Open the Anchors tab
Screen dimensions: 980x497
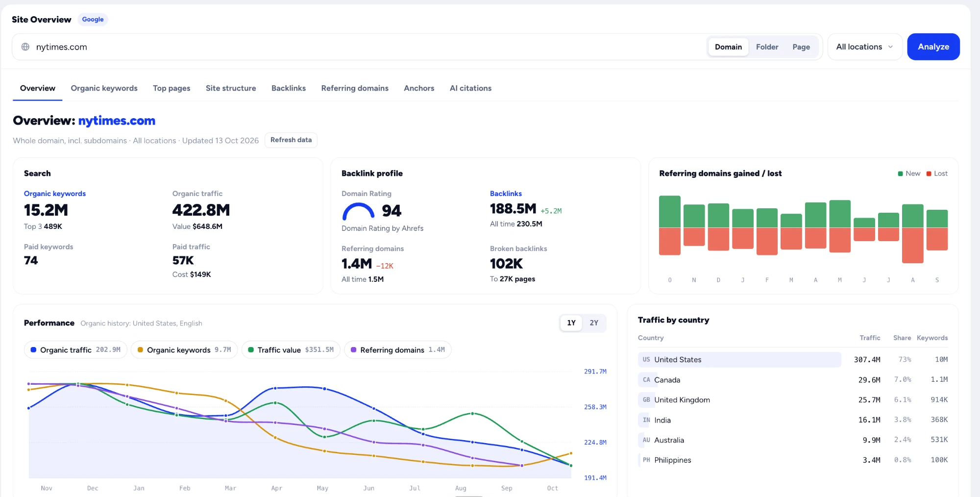[x=419, y=88]
